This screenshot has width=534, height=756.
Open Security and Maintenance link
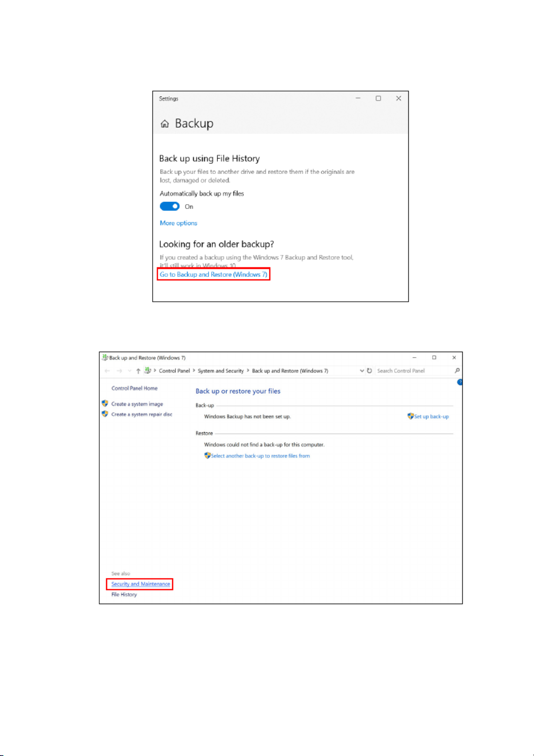click(141, 584)
